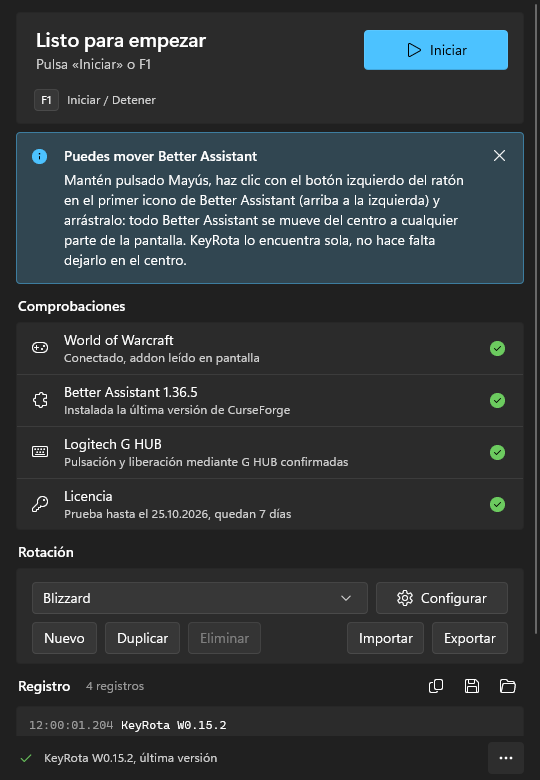The image size is (540, 780).
Task: Click the F1 hotkey badge
Action: (46, 100)
